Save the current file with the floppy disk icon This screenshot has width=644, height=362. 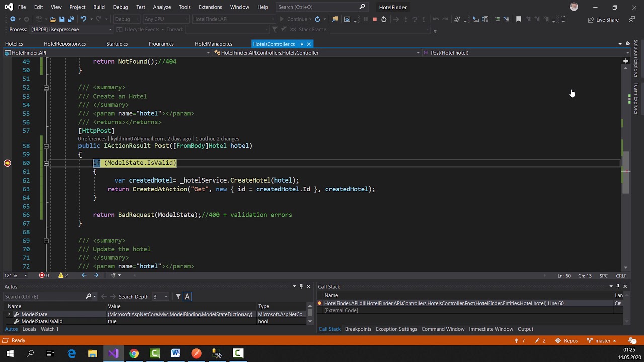coord(62,19)
